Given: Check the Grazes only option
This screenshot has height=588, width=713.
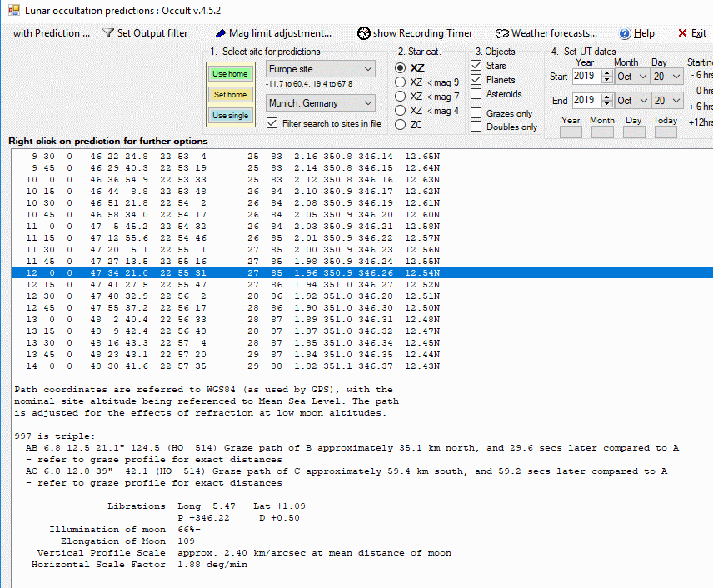Looking at the screenshot, I should coord(476,113).
